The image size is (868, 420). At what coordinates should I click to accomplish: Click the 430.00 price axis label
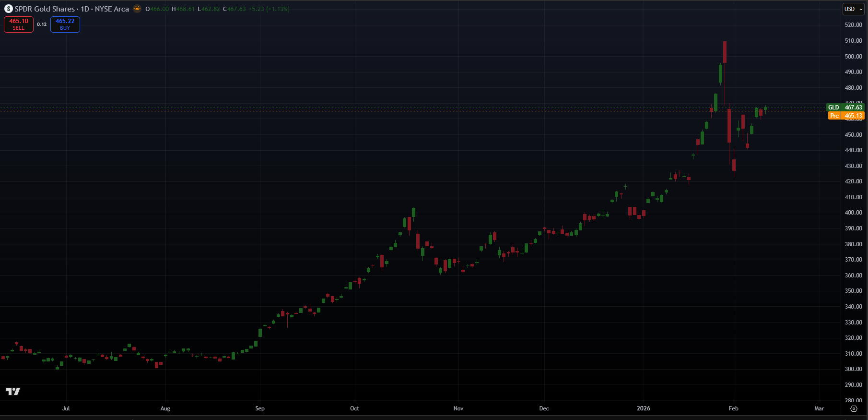[x=854, y=166]
